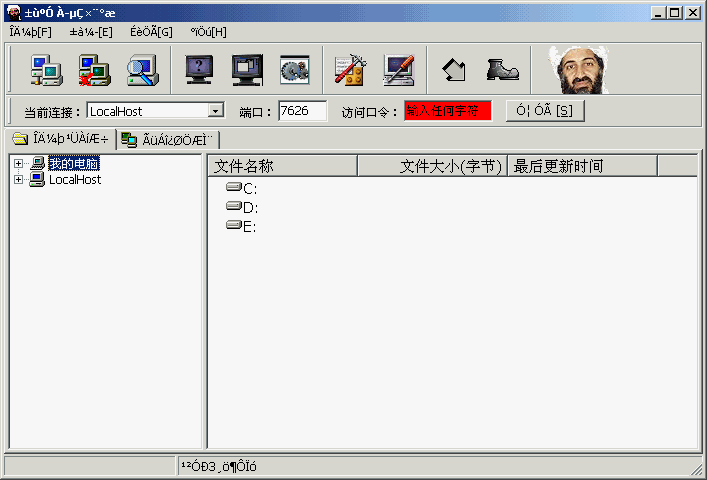Viewport: 707px width, 480px height.
Task: Expand the 我的电脑 tree node
Action: tap(18, 163)
